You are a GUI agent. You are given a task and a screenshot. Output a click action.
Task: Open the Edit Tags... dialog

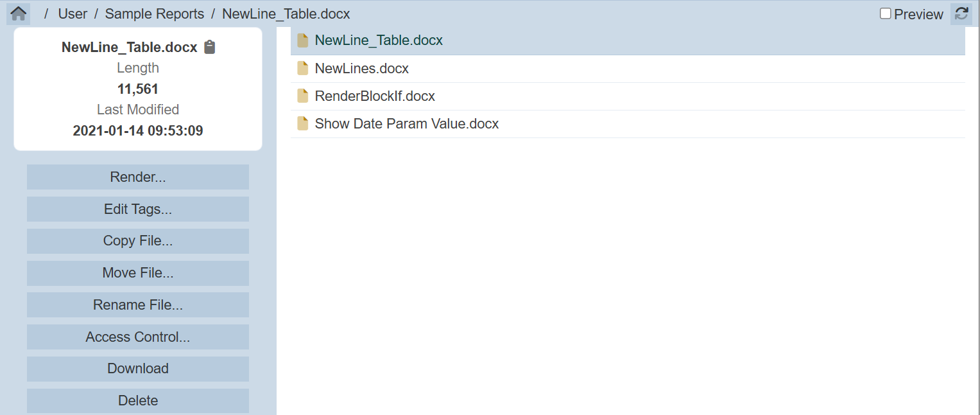coord(138,209)
